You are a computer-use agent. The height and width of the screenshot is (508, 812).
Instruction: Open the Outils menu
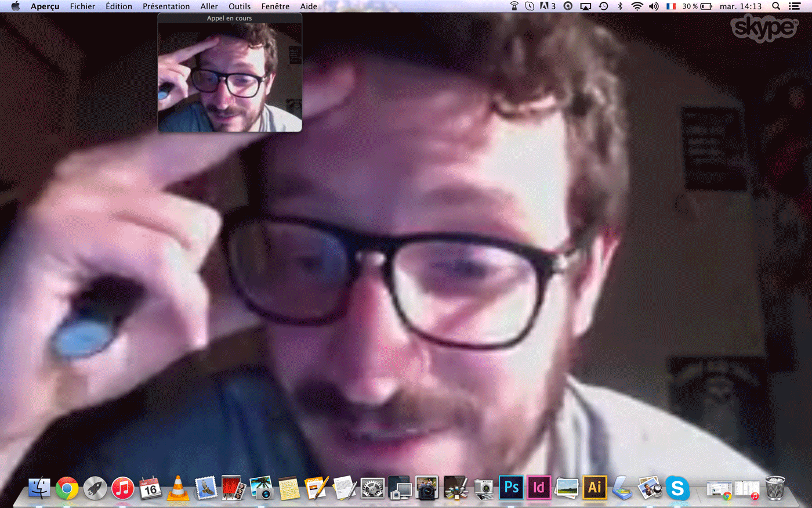pos(240,6)
